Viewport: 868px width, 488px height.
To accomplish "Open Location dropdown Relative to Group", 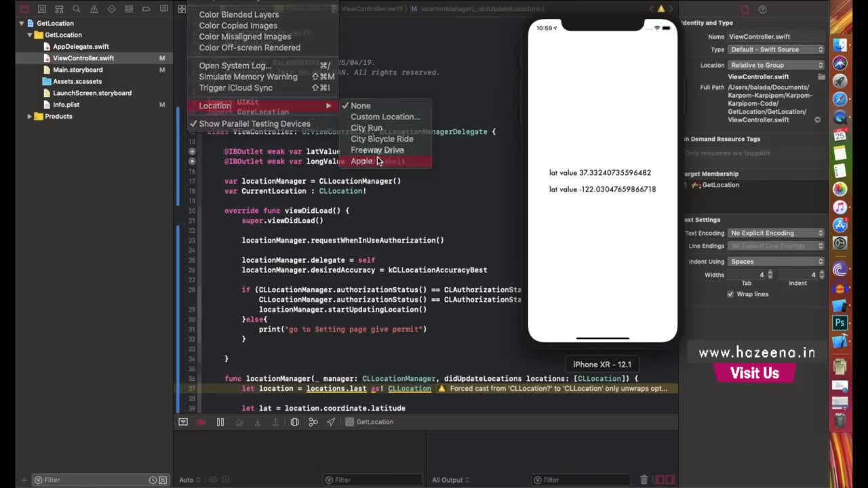I will (x=776, y=65).
